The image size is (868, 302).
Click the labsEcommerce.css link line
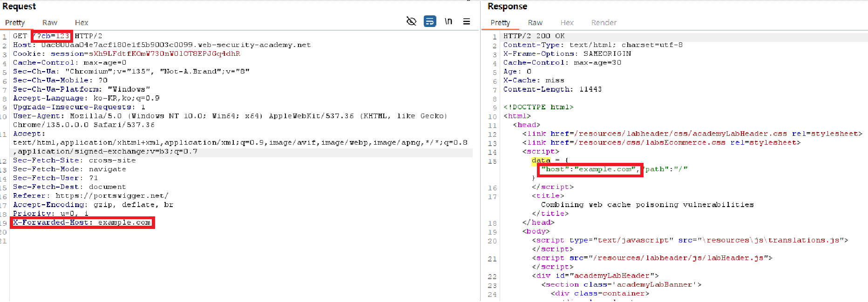coord(661,142)
